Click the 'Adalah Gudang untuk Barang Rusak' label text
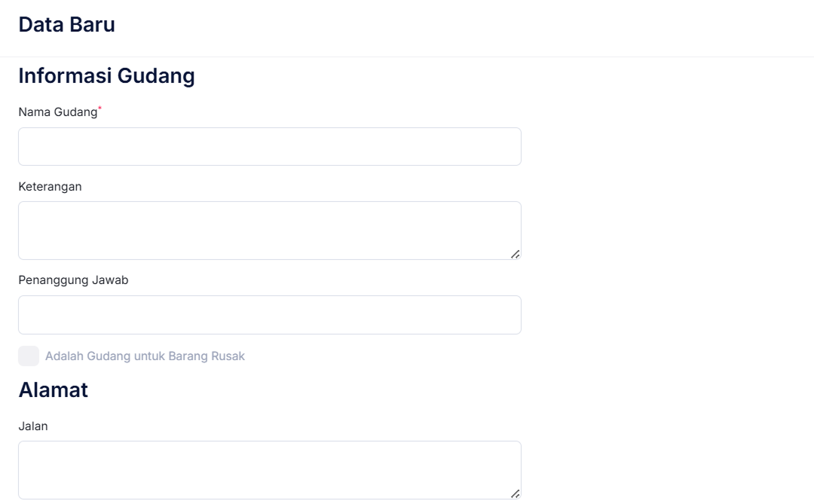Viewport: 814px width, 504px height. click(x=145, y=356)
